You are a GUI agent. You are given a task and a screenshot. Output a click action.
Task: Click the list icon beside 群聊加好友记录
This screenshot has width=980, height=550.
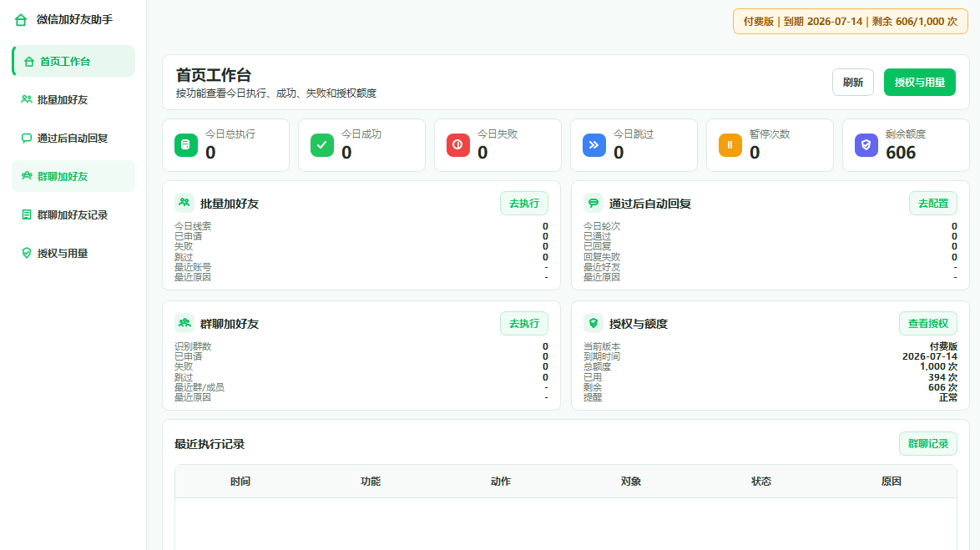(26, 215)
